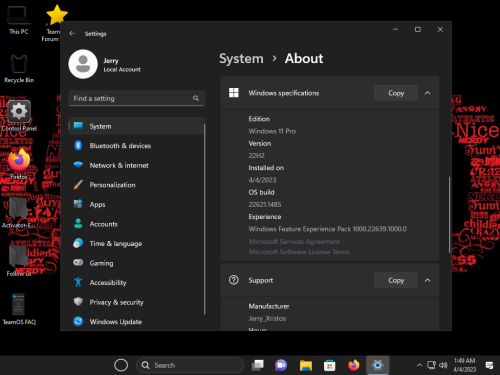
Task: Click the Windows Feature Experience Pack text
Action: coord(327,229)
